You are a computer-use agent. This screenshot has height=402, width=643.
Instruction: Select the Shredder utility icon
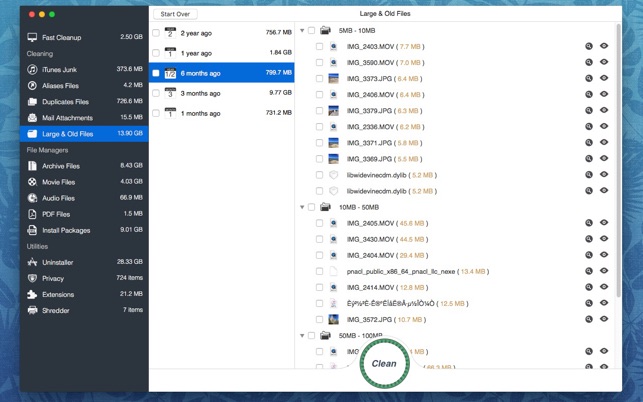coord(33,310)
